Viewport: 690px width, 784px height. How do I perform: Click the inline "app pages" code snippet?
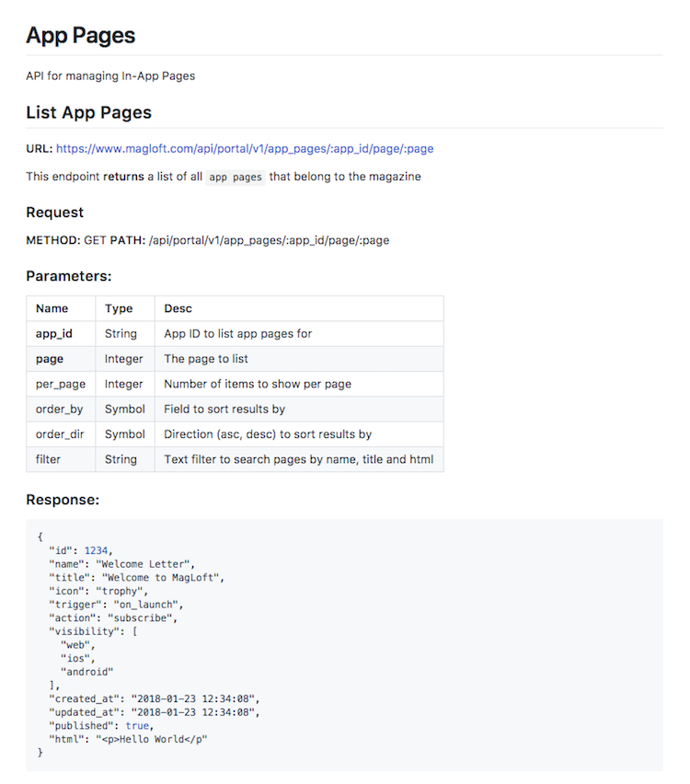(x=235, y=177)
